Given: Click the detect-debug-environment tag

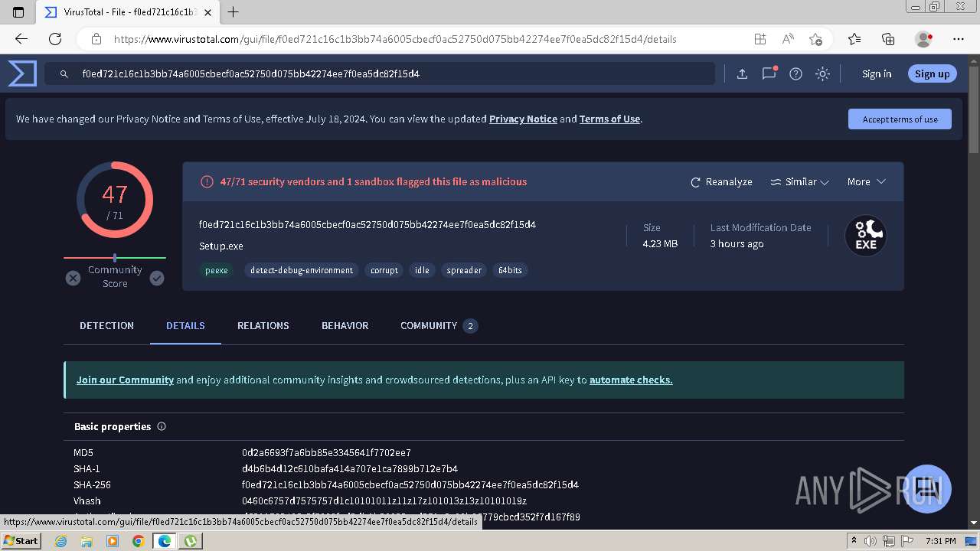Looking at the screenshot, I should coord(302,270).
